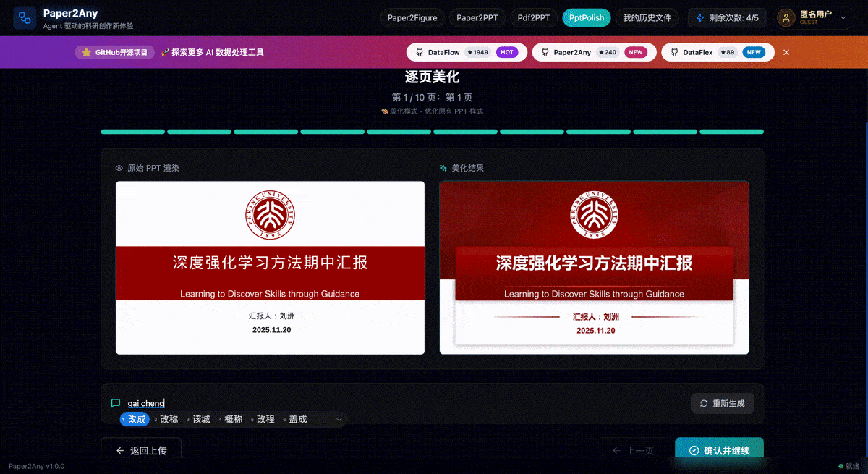Open the 我的历史文件 tab
Viewport: 868px width, 474px height.
(647, 18)
